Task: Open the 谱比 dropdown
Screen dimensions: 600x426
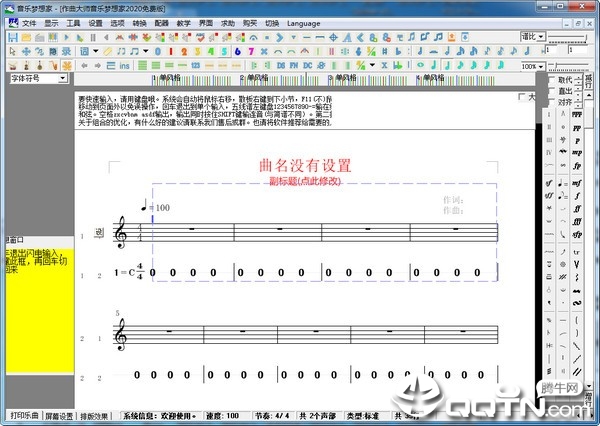Action: tap(541, 37)
